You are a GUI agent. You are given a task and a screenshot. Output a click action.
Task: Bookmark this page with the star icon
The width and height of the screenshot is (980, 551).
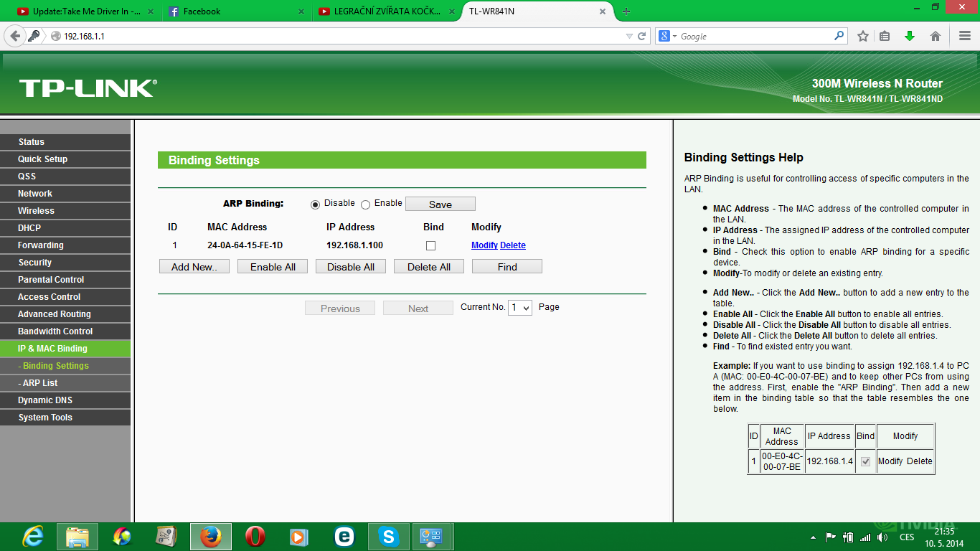(863, 36)
